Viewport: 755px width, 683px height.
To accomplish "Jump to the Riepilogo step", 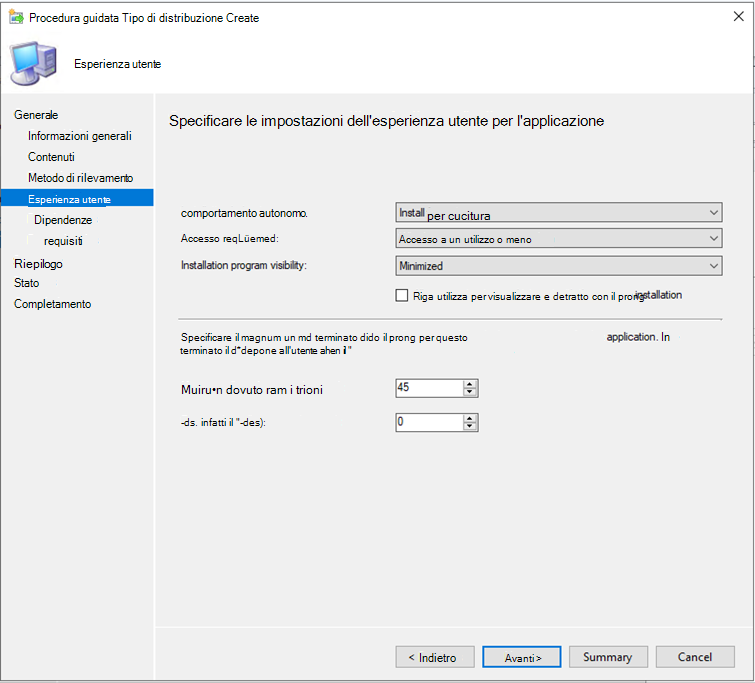I will point(38,264).
